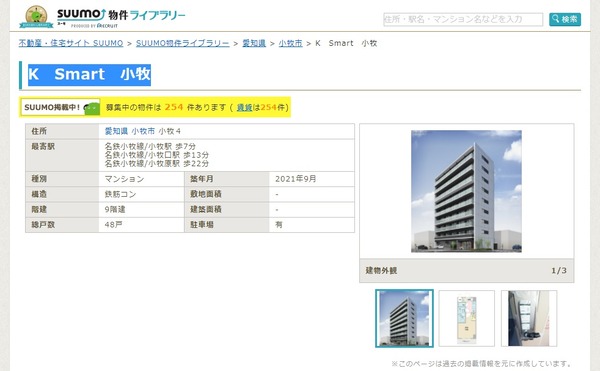This screenshot has width=600, height=371.
Task: Click the 9階建 floors value
Action: tap(115, 210)
